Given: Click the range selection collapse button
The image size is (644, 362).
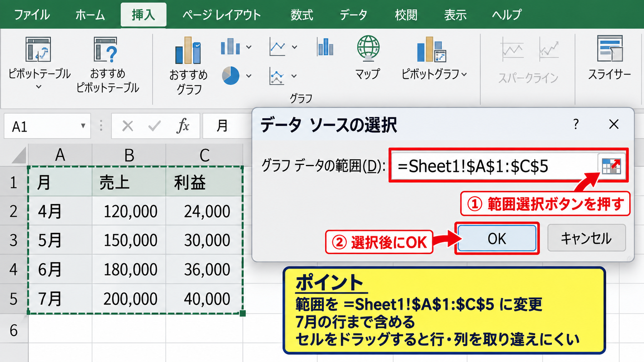Looking at the screenshot, I should point(611,166).
